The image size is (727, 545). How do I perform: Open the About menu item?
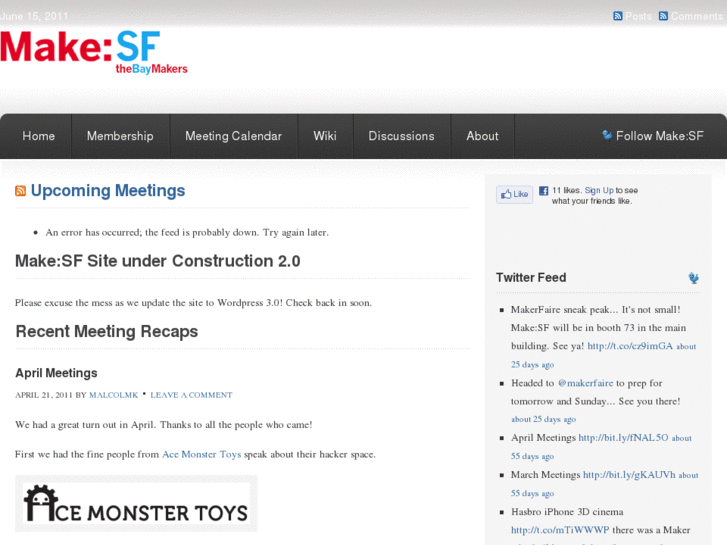tap(482, 136)
